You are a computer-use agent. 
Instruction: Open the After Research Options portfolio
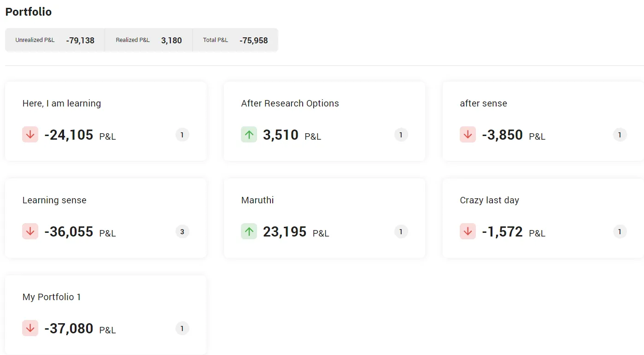coord(290,103)
